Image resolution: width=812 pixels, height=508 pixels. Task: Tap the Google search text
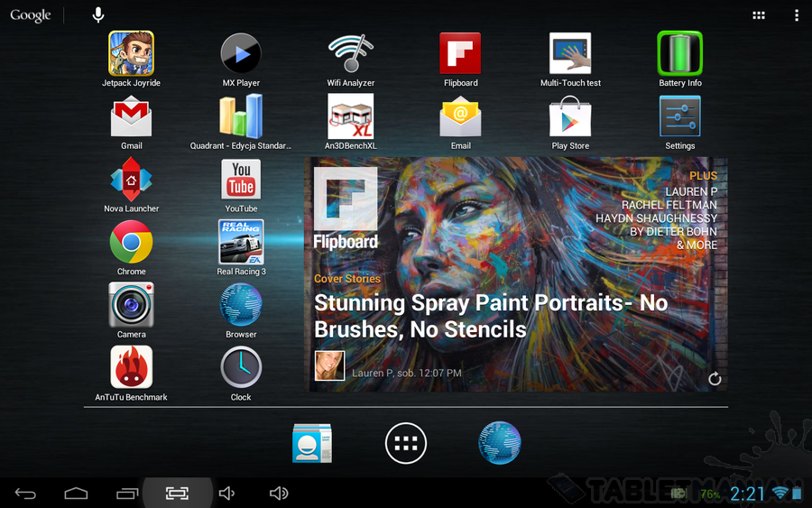point(31,15)
